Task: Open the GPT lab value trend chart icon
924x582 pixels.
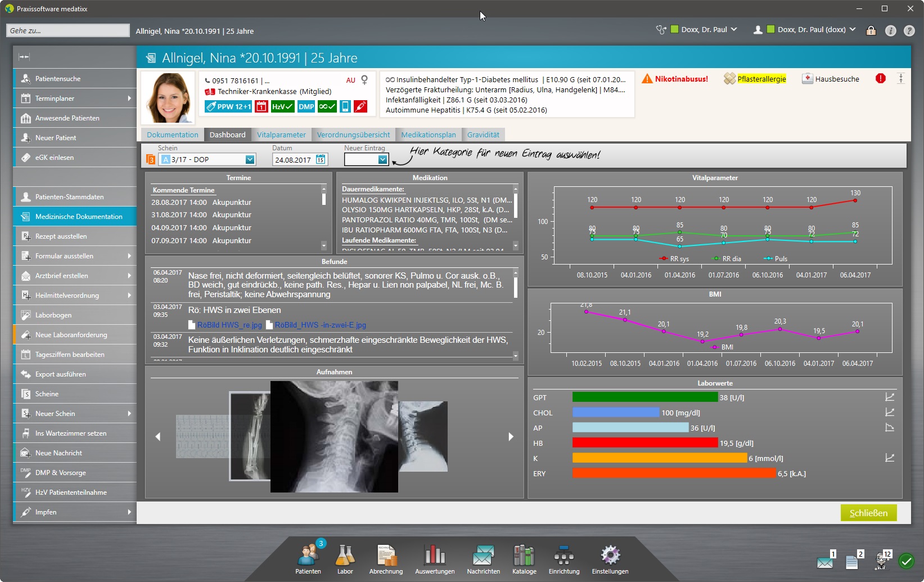Action: [x=889, y=397]
